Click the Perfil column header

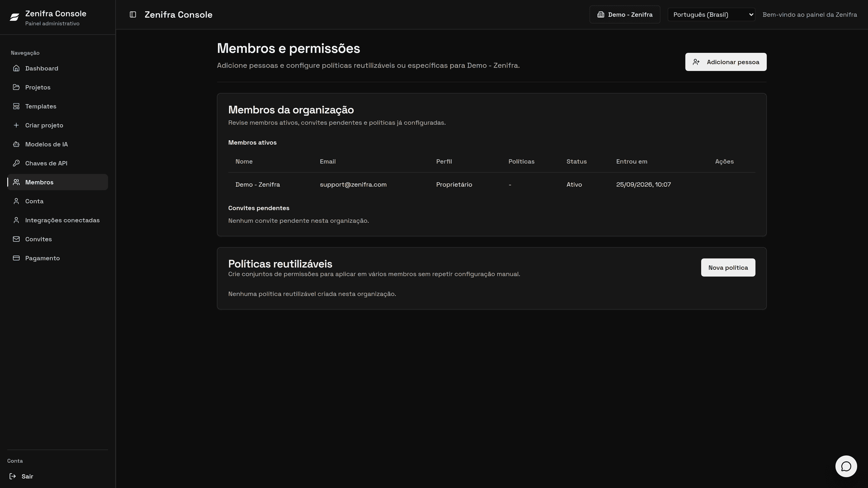tap(444, 161)
